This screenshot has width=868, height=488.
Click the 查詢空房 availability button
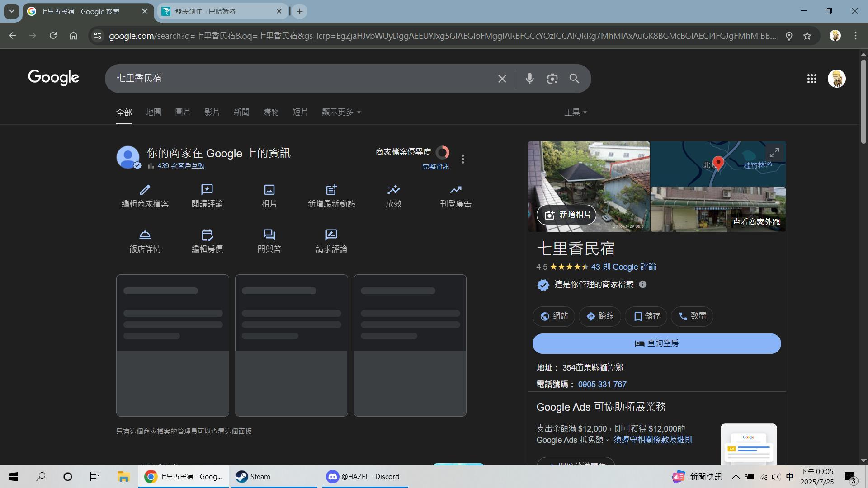[x=656, y=343]
